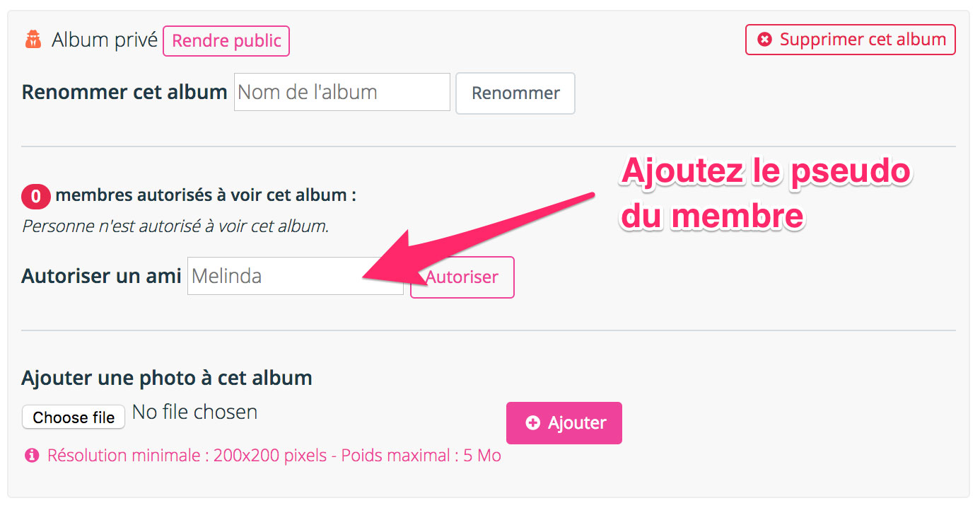This screenshot has height=508, width=980.
Task: Make the album public with Rendre public
Action: pos(226,41)
